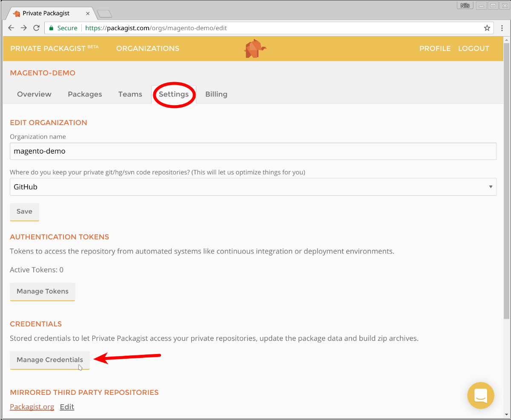Click Logout in top navigation
This screenshot has width=511, height=420.
click(474, 49)
